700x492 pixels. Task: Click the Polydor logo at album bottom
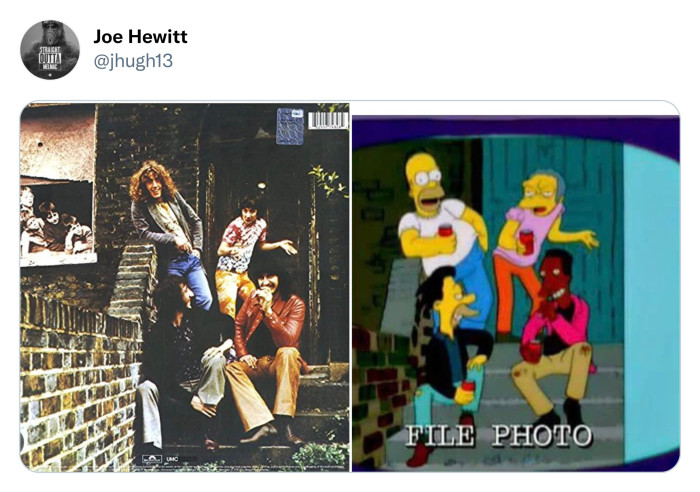click(152, 459)
